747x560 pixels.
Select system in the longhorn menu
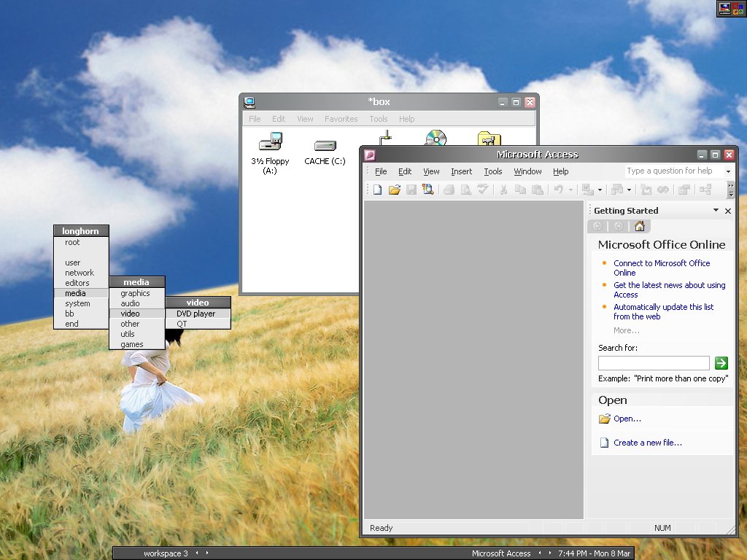pos(82,303)
